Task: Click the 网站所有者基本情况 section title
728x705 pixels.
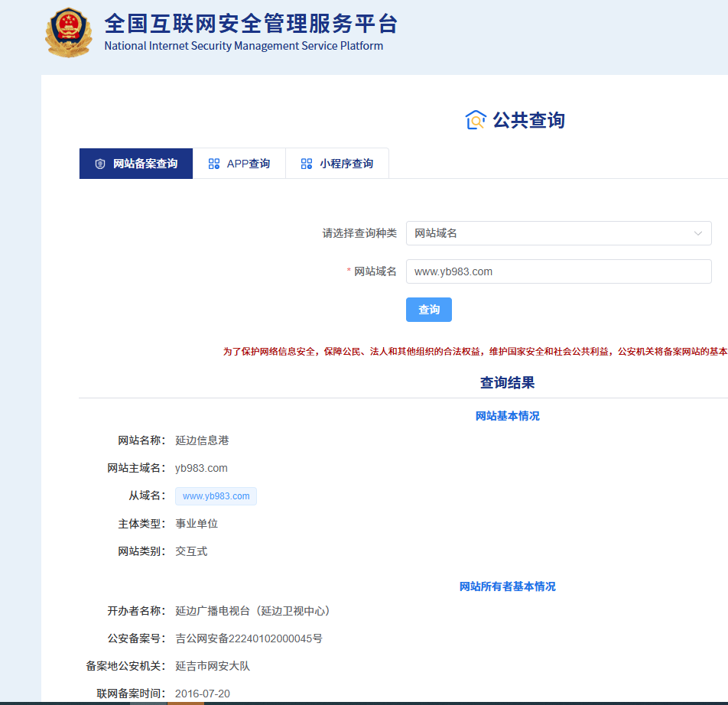Action: click(507, 586)
